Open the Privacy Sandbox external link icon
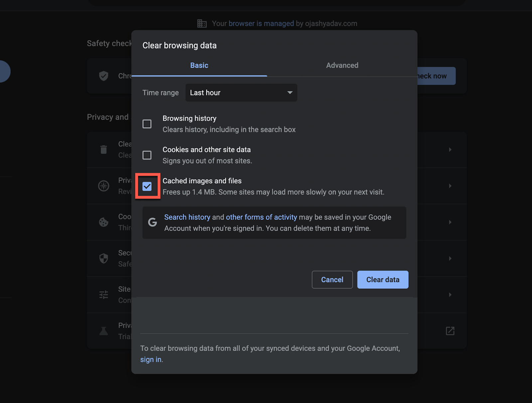This screenshot has width=532, height=403. pyautogui.click(x=450, y=331)
